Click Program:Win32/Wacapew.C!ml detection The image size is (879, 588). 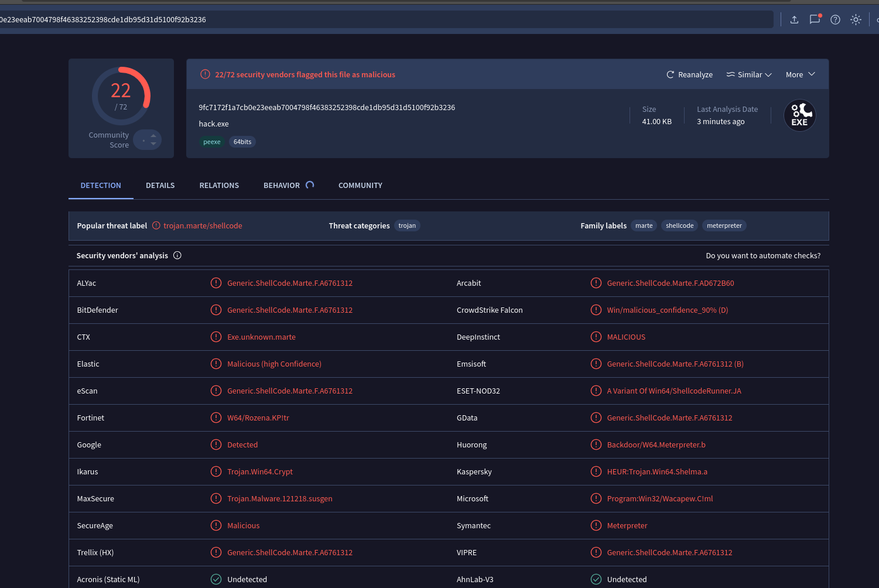coord(660,498)
